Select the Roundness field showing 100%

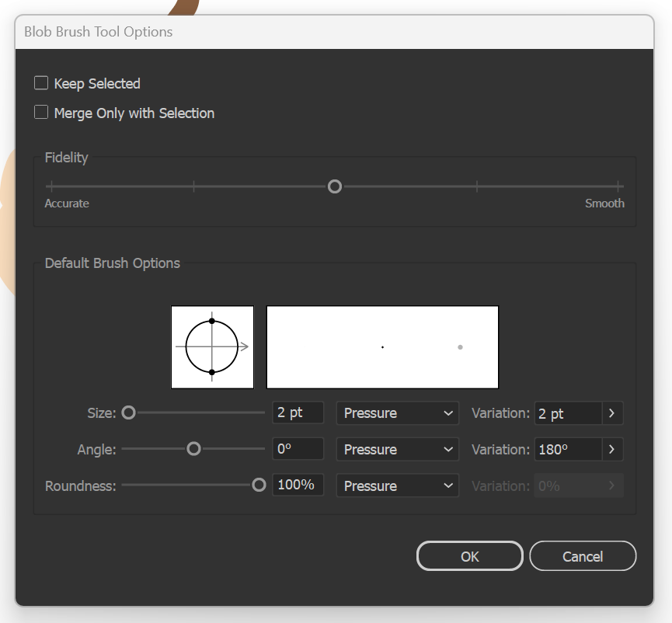298,485
